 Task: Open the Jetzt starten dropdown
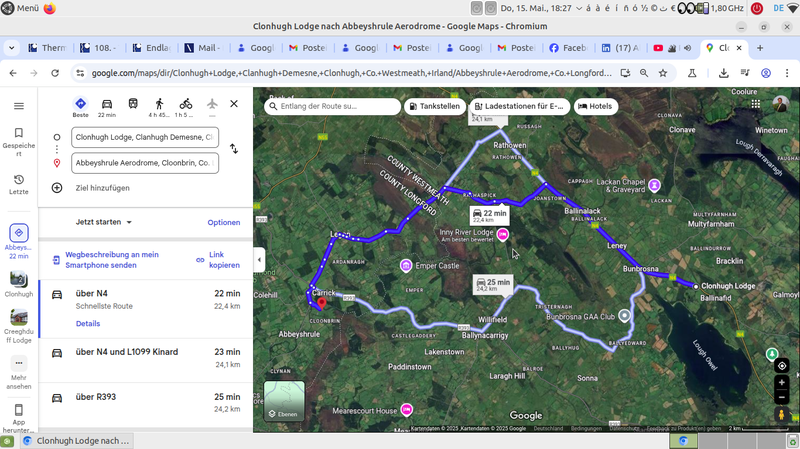pyautogui.click(x=104, y=222)
